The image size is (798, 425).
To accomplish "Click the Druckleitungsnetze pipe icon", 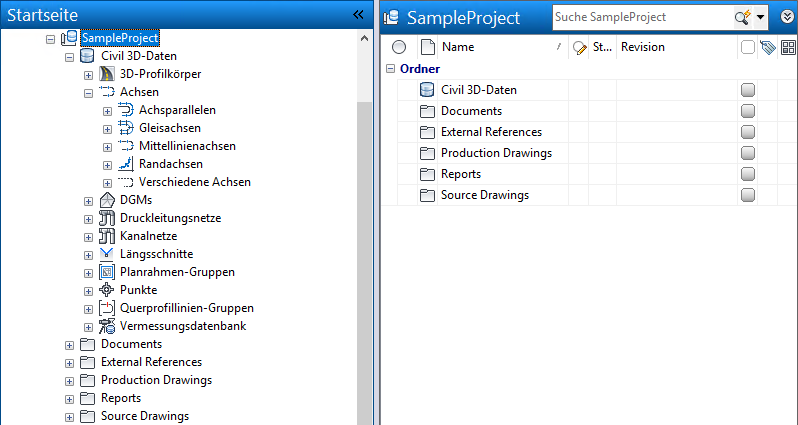I will click(109, 218).
